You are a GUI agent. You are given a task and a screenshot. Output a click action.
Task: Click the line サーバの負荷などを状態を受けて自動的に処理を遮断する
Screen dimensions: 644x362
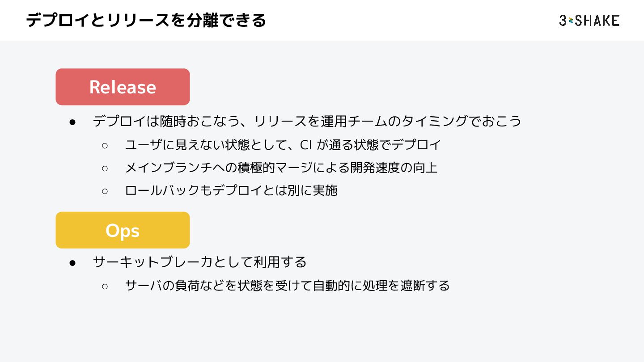point(287,286)
